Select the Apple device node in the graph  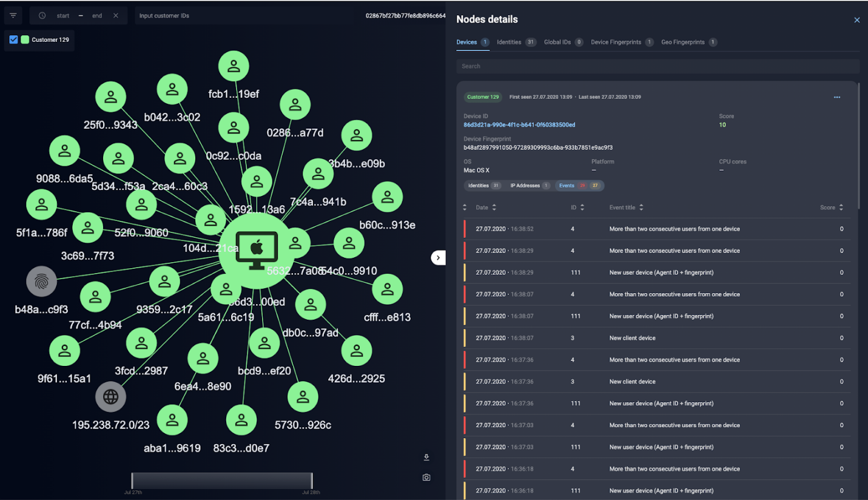[257, 249]
